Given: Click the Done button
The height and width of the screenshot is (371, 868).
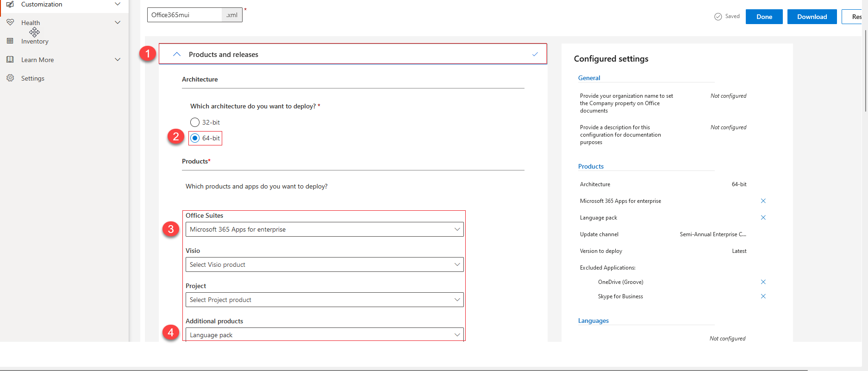Looking at the screenshot, I should click(764, 17).
